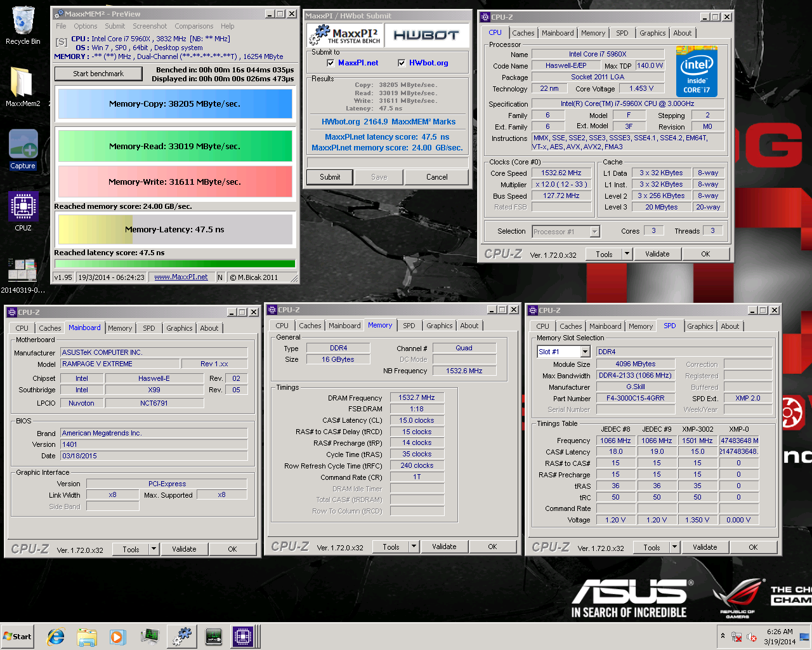The height and width of the screenshot is (650, 812).
Task: Click the Start benchmark button
Action: (x=98, y=74)
